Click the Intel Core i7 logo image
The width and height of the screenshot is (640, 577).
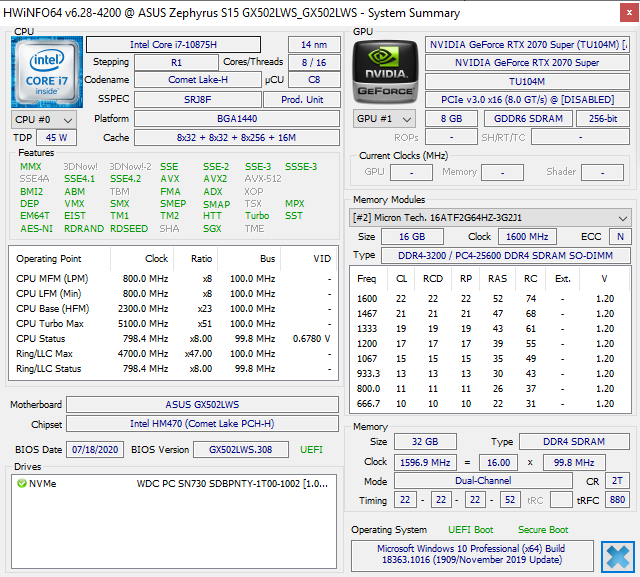coord(47,72)
